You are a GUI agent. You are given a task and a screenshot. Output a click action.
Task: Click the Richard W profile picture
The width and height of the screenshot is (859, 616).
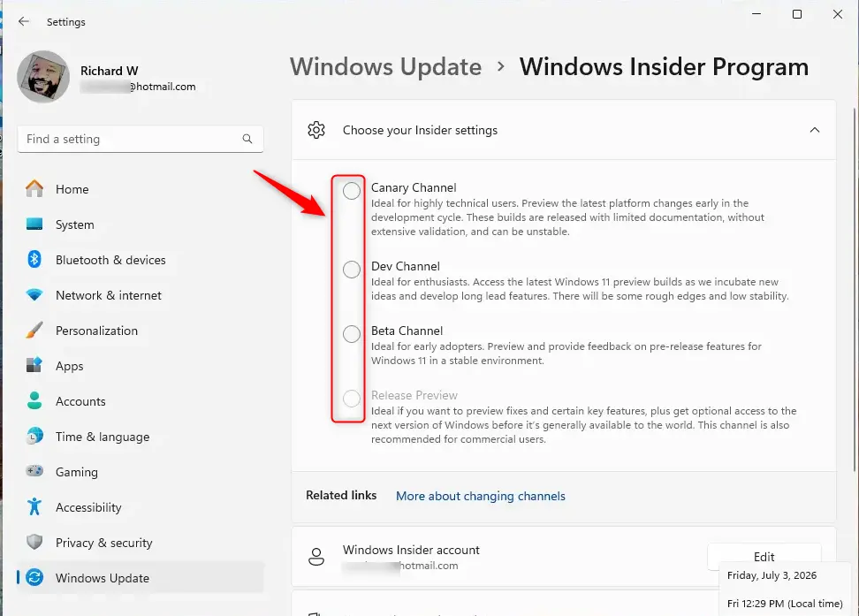pos(43,77)
